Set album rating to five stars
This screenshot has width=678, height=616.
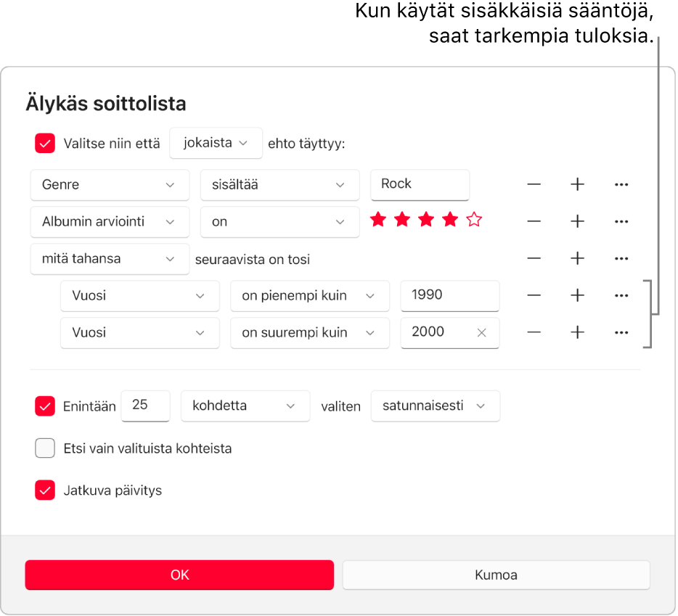coord(474,219)
